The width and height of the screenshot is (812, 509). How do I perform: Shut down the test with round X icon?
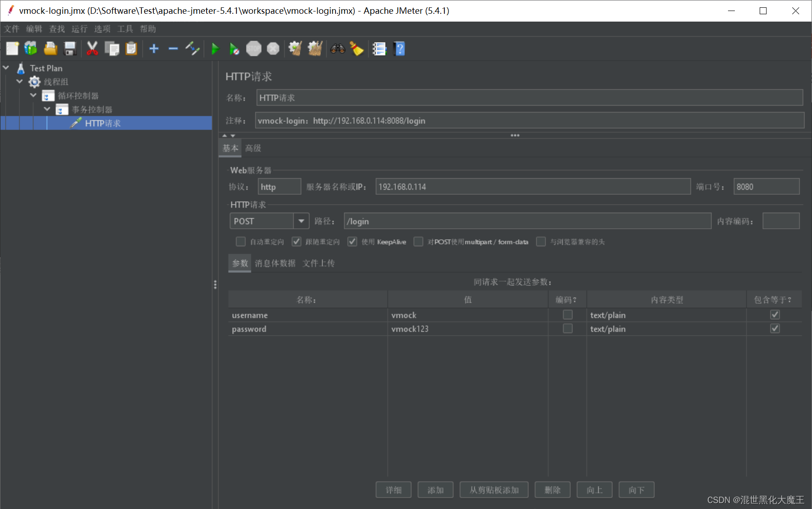(x=273, y=48)
